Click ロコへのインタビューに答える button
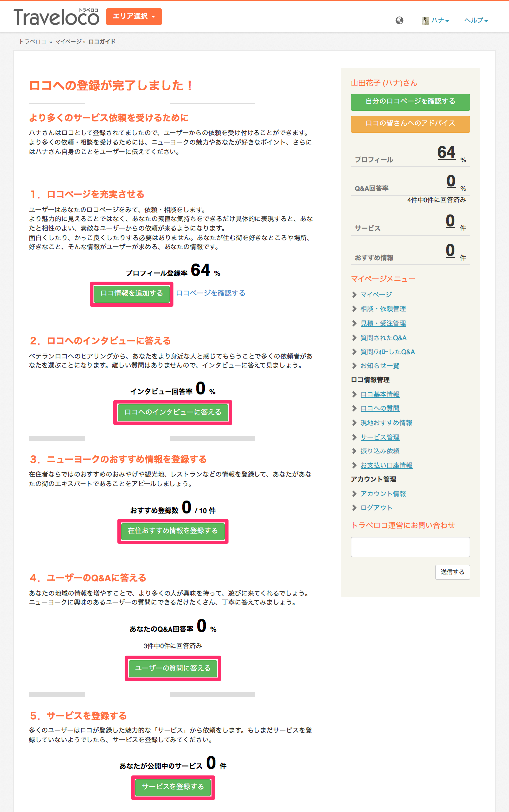 (173, 412)
